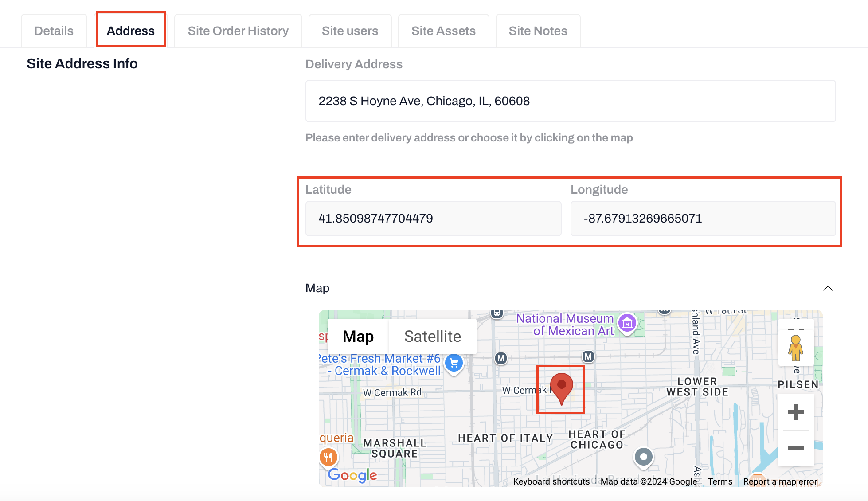
Task: Go to the Site Notes tab
Action: (538, 31)
